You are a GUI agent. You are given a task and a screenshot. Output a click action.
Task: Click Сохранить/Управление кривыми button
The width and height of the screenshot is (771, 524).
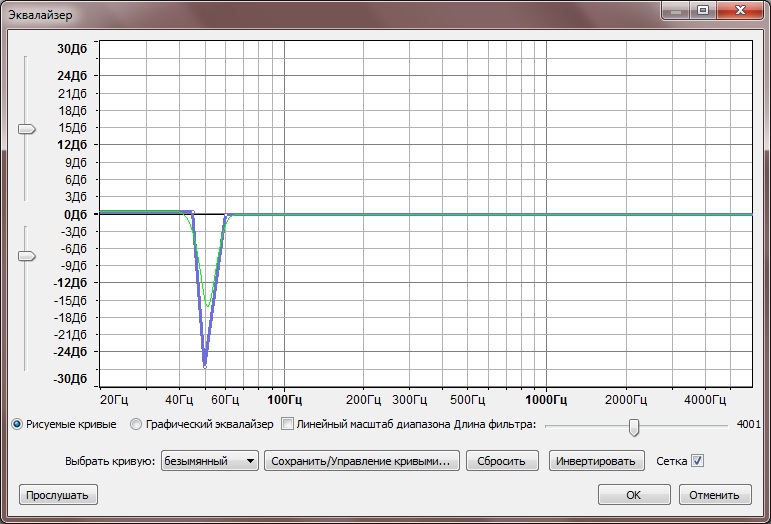coord(361,461)
